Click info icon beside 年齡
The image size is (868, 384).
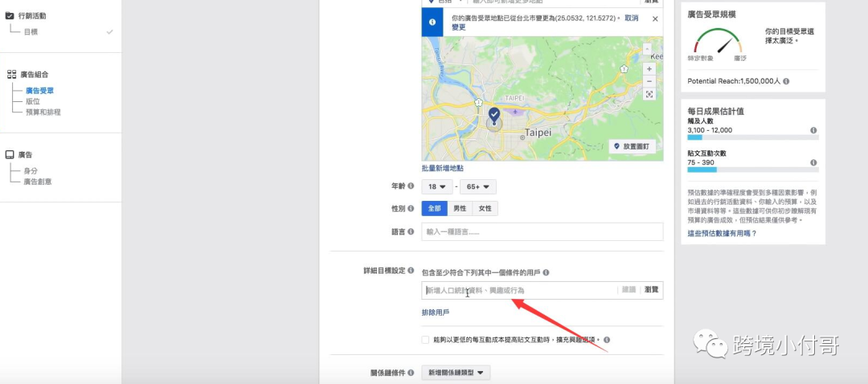(411, 186)
